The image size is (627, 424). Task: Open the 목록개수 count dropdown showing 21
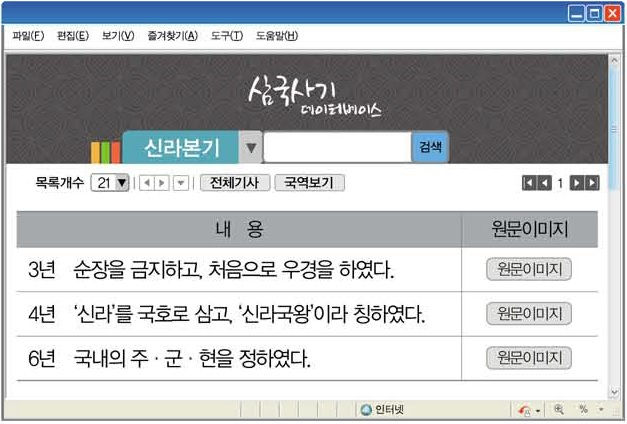110,183
